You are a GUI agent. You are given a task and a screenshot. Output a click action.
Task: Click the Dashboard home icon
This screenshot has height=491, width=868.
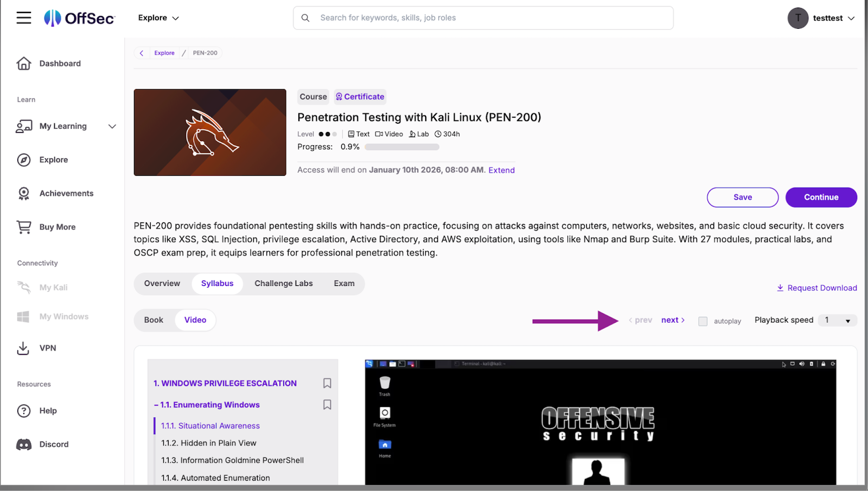(24, 63)
